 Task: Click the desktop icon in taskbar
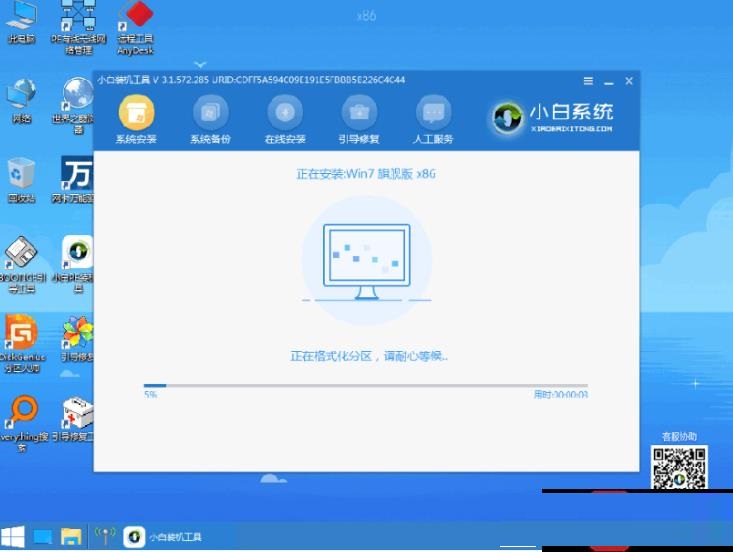tap(43, 537)
